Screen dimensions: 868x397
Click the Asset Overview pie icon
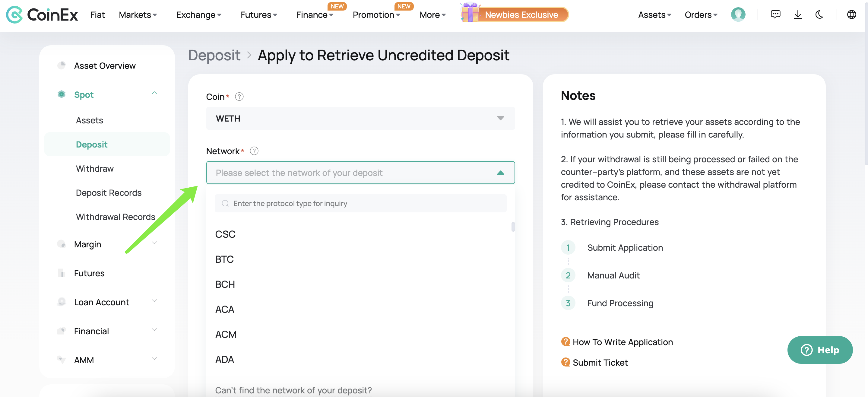click(x=61, y=65)
